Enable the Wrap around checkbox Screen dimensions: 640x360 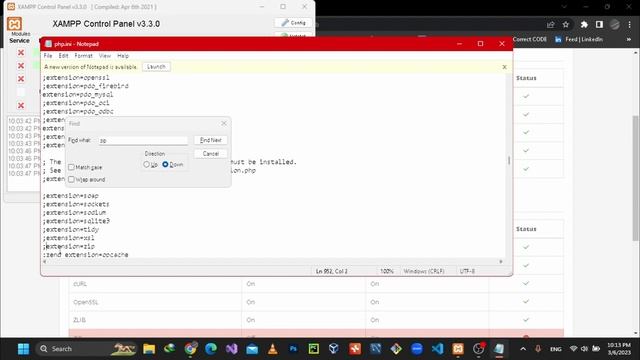(x=71, y=179)
